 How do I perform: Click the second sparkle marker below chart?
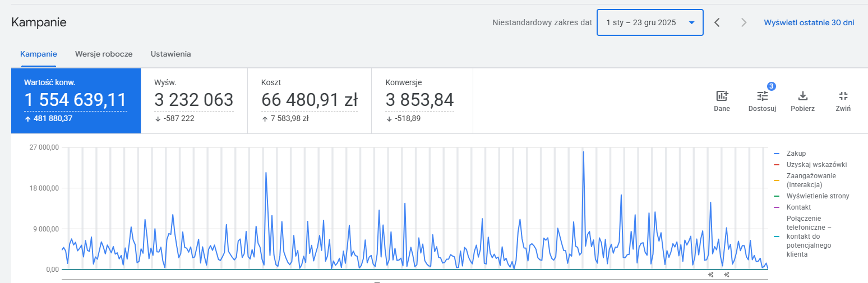coord(726,275)
